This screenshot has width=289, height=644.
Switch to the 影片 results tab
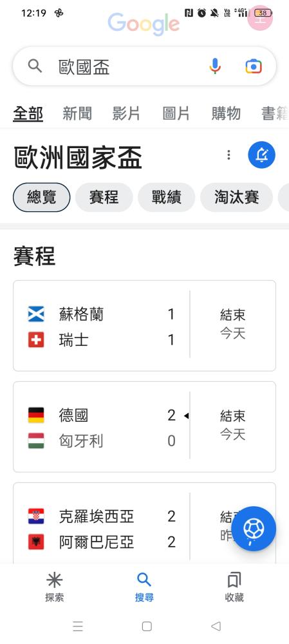click(x=126, y=114)
